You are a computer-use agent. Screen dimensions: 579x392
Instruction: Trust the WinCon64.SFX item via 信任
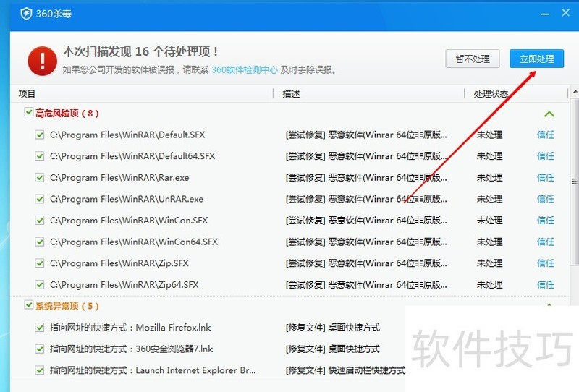[546, 242]
